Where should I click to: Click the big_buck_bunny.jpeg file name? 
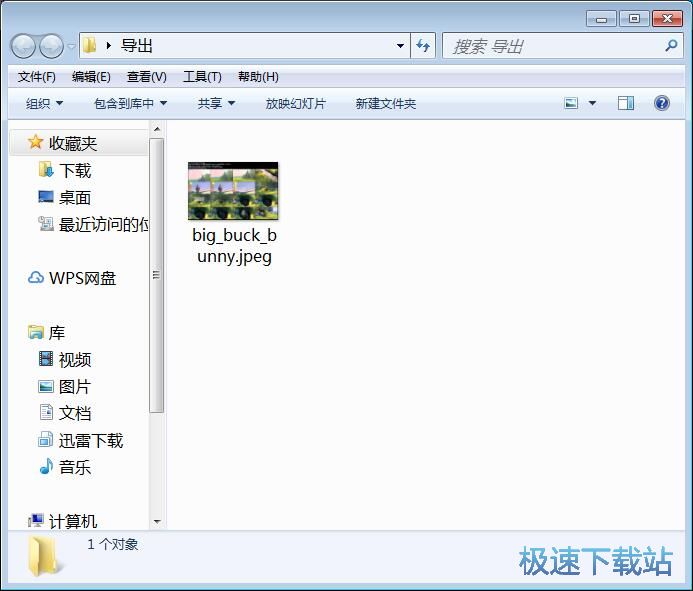[234, 246]
